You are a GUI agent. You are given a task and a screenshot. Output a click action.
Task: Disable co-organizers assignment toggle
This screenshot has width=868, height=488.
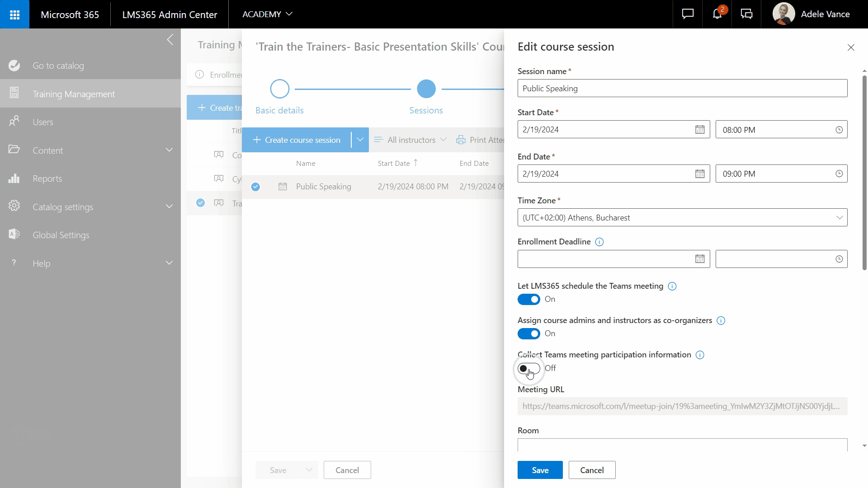(528, 334)
